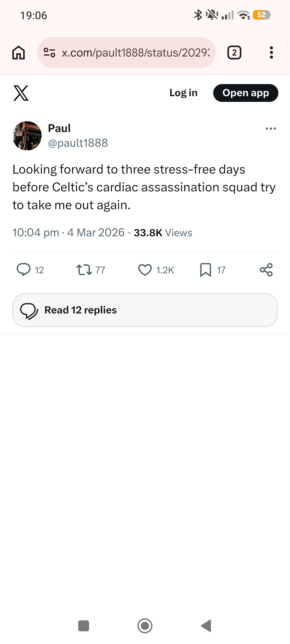Repost the tweet with retweet icon
Viewport: 290px width, 644px height.
click(84, 270)
